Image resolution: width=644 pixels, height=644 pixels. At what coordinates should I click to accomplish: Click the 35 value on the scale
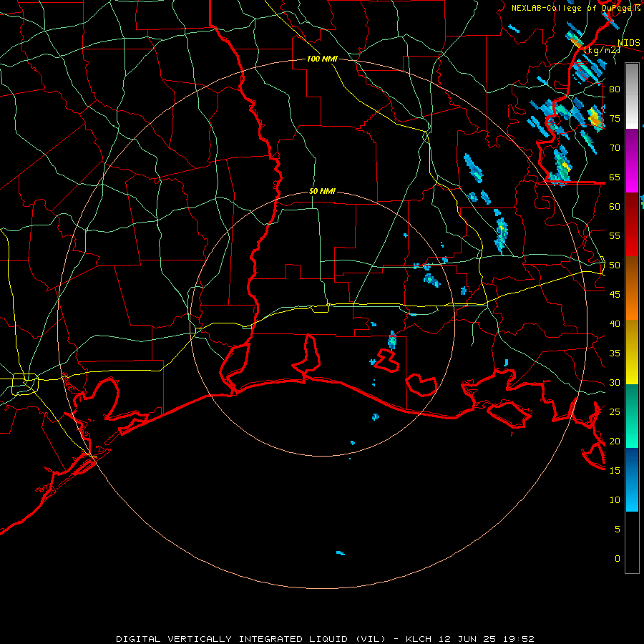point(615,353)
